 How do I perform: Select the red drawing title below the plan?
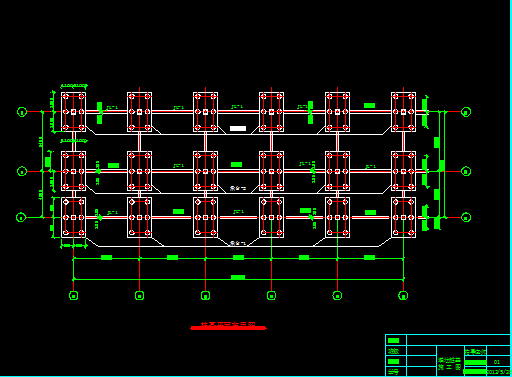pyautogui.click(x=228, y=325)
